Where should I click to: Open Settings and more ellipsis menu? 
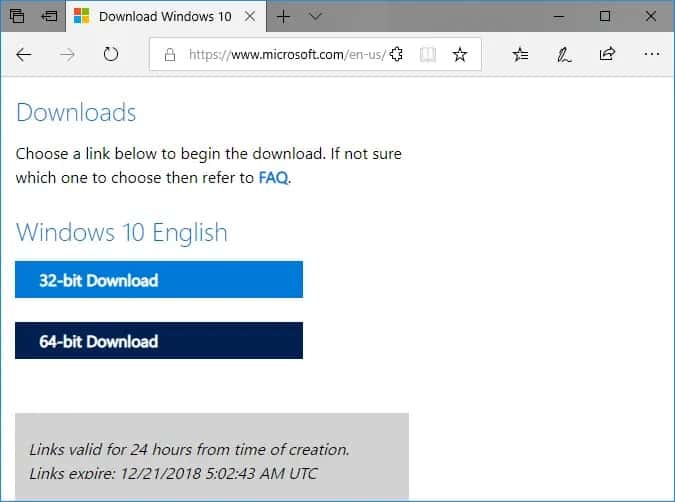coord(652,54)
